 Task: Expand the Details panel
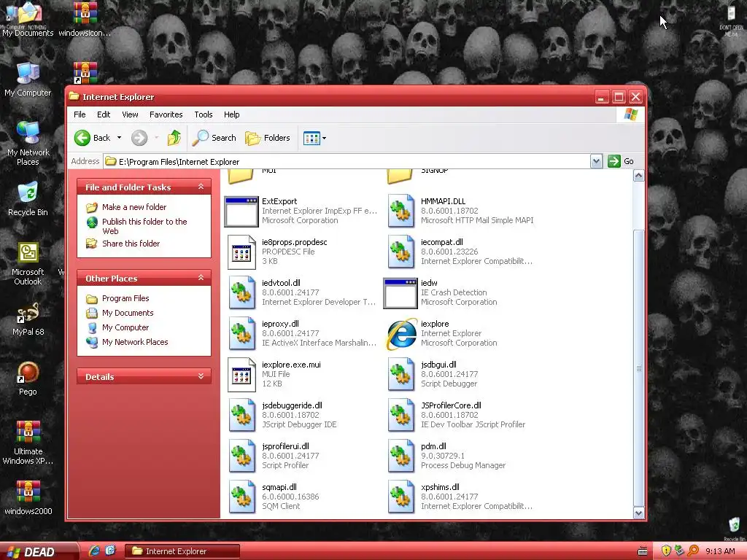click(x=201, y=376)
